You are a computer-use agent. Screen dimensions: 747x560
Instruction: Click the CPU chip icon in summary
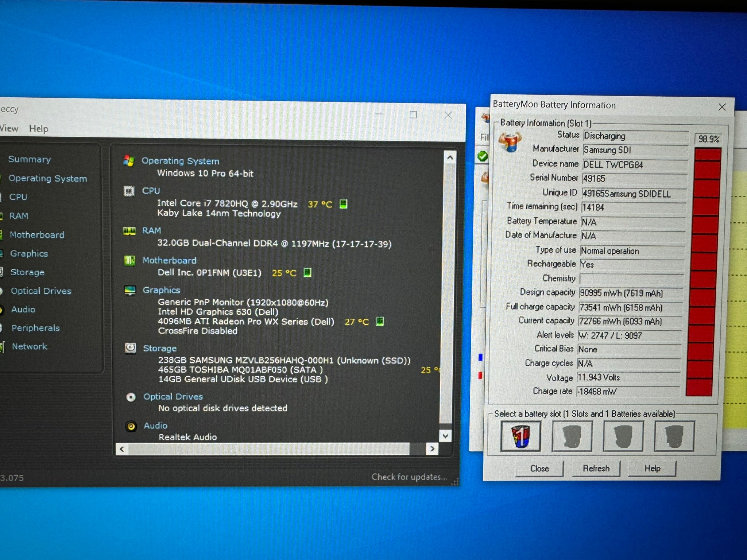tap(129, 191)
